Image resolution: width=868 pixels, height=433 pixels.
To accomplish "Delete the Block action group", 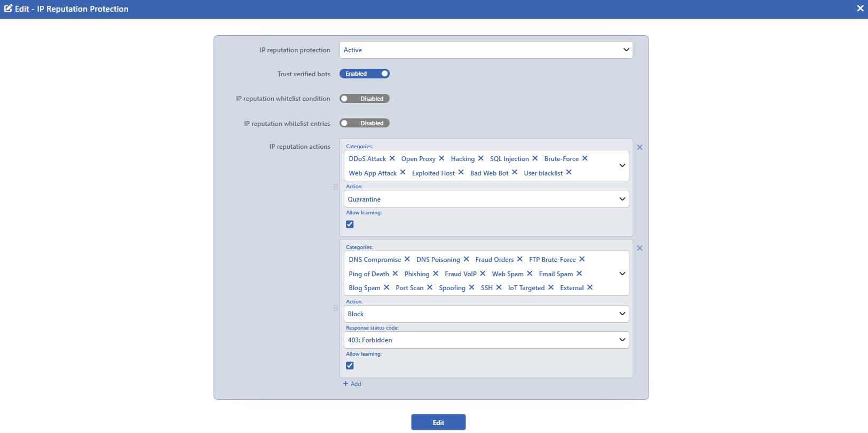I will click(640, 248).
